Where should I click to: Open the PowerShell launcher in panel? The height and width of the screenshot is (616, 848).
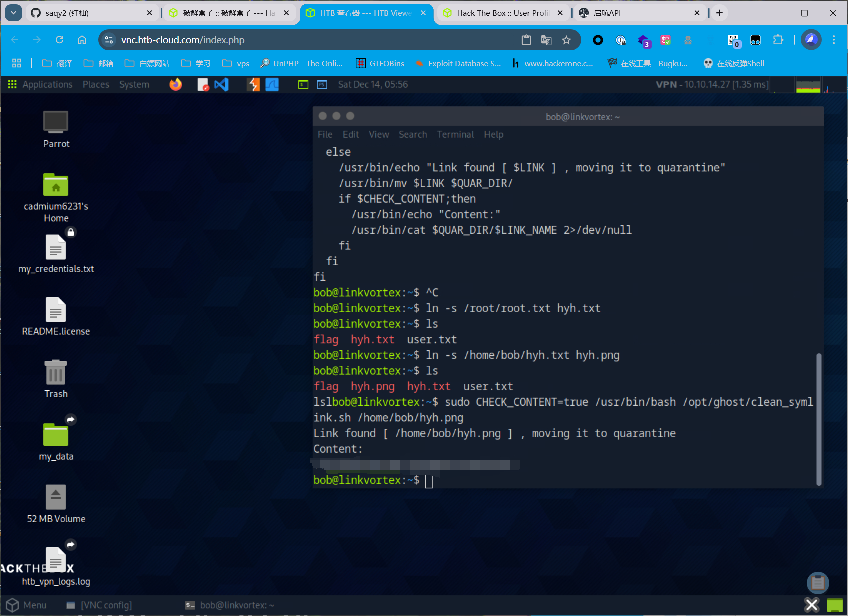coord(322,84)
